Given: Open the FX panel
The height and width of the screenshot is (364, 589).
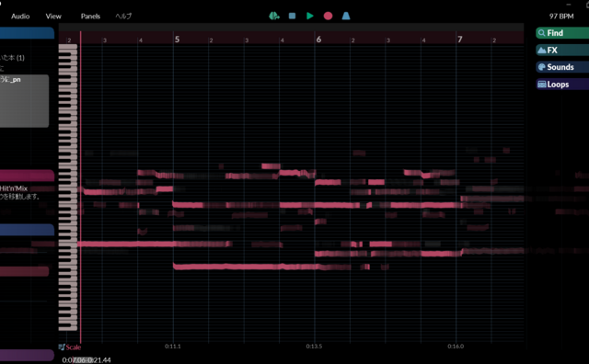Looking at the screenshot, I should point(562,50).
